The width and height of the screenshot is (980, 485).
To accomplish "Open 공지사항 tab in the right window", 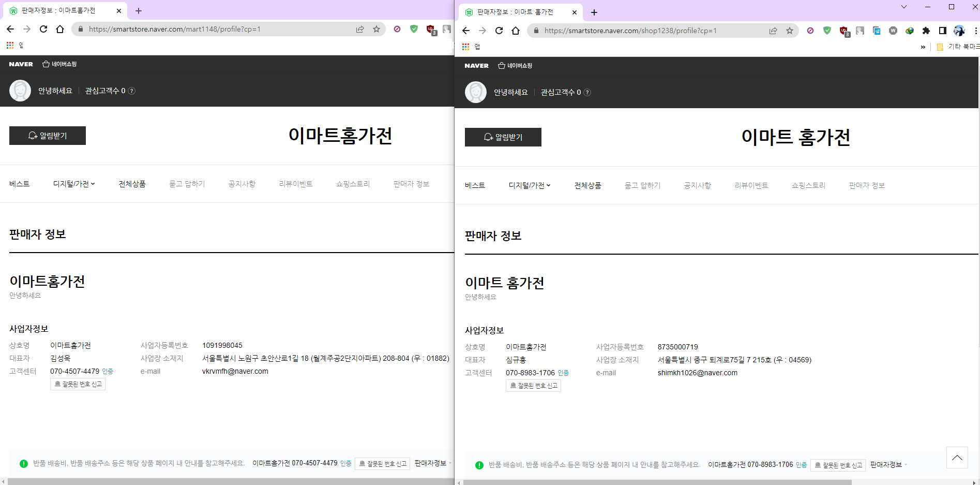I will pos(698,185).
